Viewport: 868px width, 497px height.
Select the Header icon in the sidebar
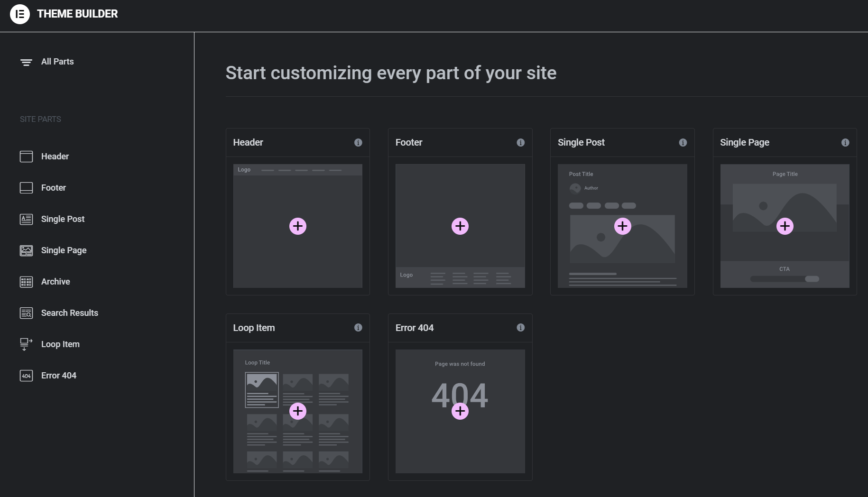click(x=26, y=156)
